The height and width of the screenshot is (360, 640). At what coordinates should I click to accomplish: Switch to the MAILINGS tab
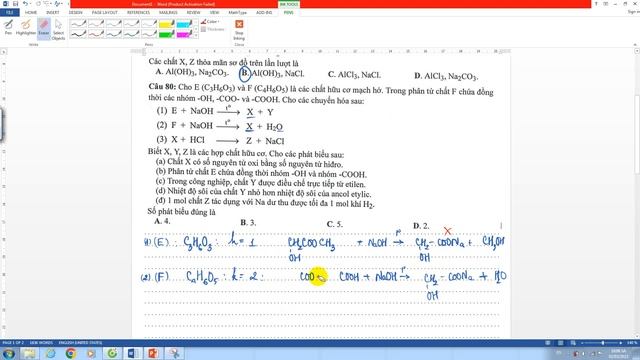tap(168, 13)
